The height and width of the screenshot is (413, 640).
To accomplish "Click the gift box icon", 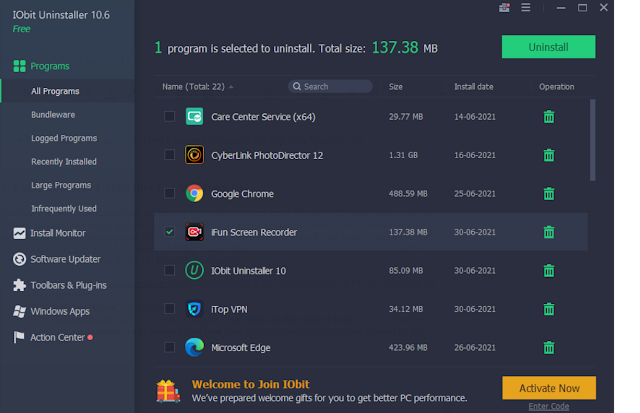I will pos(168,391).
